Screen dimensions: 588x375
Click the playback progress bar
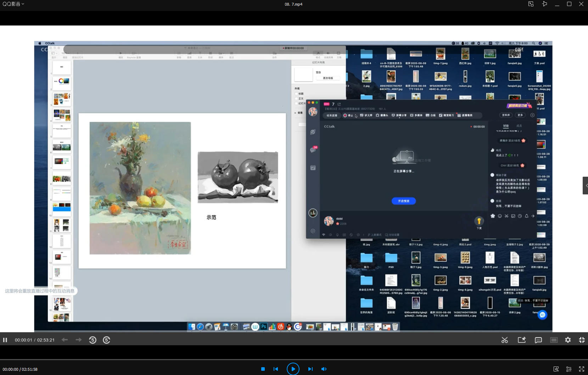tap(294, 360)
